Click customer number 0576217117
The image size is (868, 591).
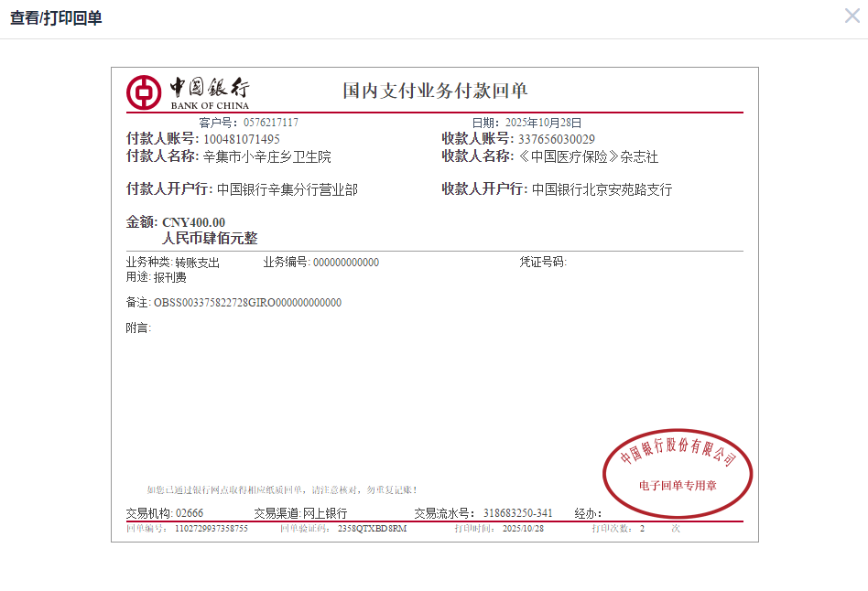tap(271, 123)
